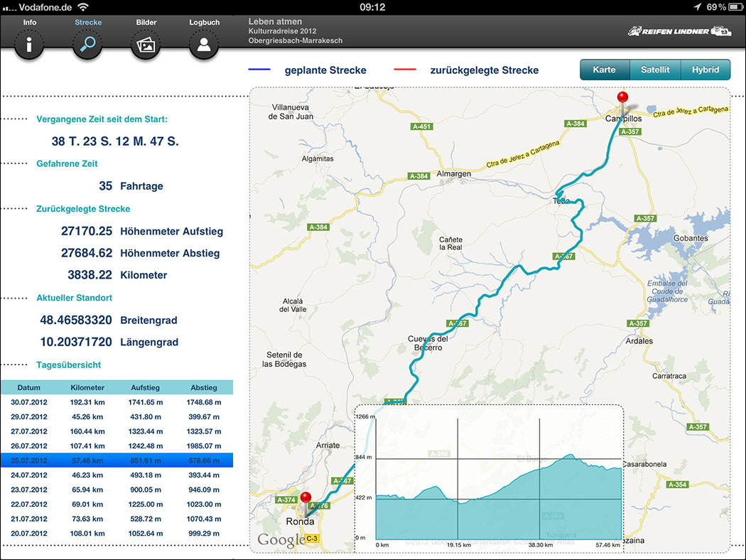Tap the Google logo on map
The height and width of the screenshot is (560, 746).
tap(281, 540)
